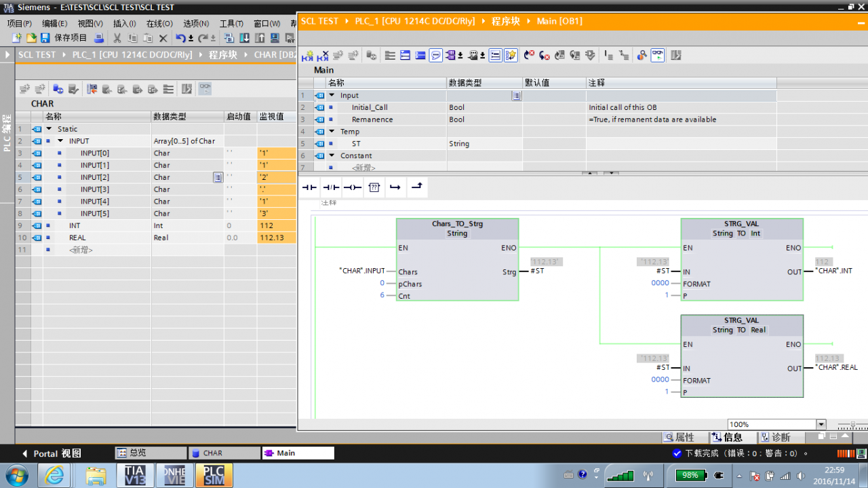Open the zoom level 100% dropdown

[x=821, y=425]
